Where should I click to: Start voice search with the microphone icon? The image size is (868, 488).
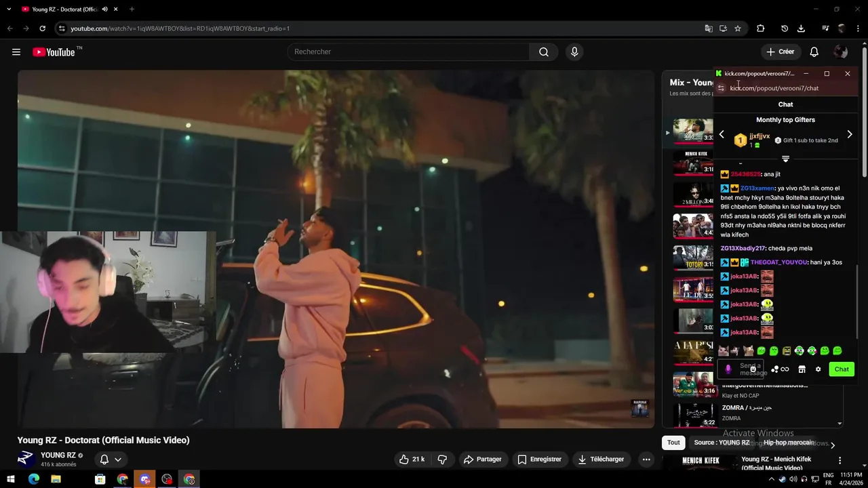[574, 52]
